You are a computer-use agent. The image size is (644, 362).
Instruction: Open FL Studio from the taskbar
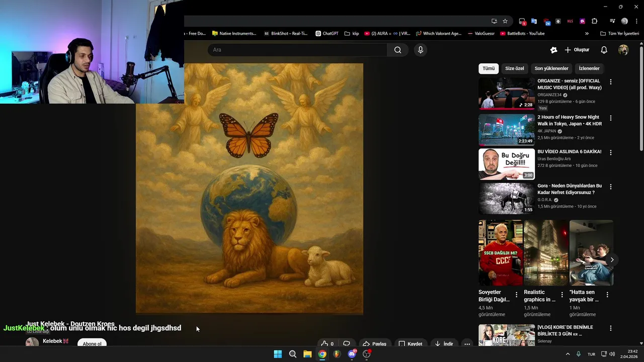(337, 354)
